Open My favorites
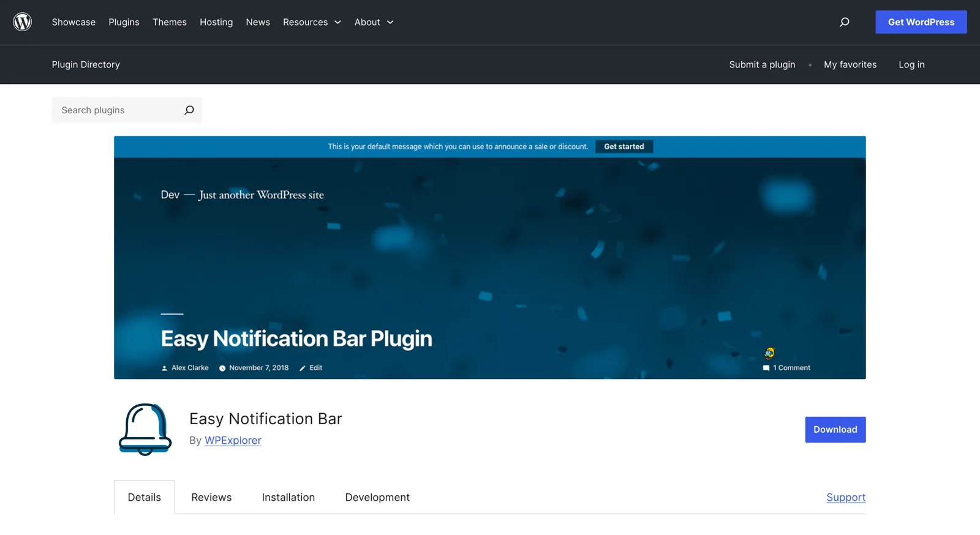The image size is (980, 535). [x=850, y=64]
